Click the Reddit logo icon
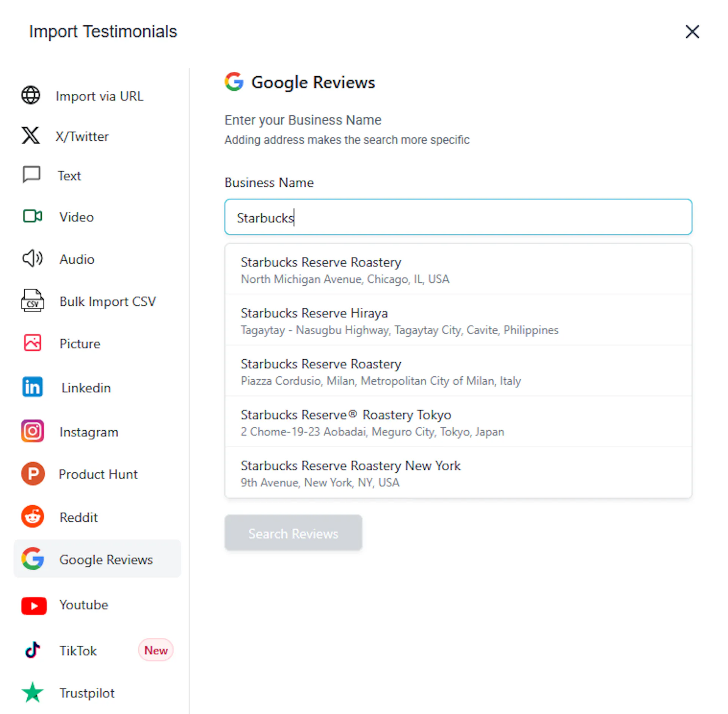The height and width of the screenshot is (714, 728). click(33, 516)
